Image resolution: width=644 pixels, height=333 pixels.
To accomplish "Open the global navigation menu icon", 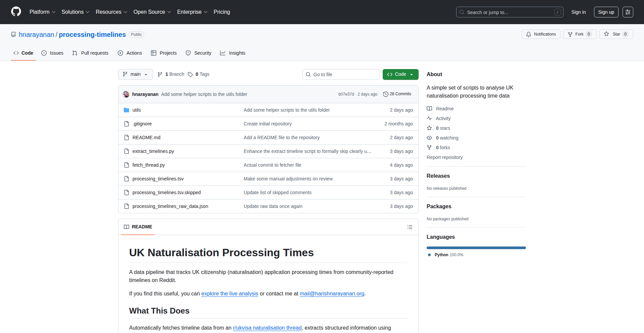I will coord(628,12).
